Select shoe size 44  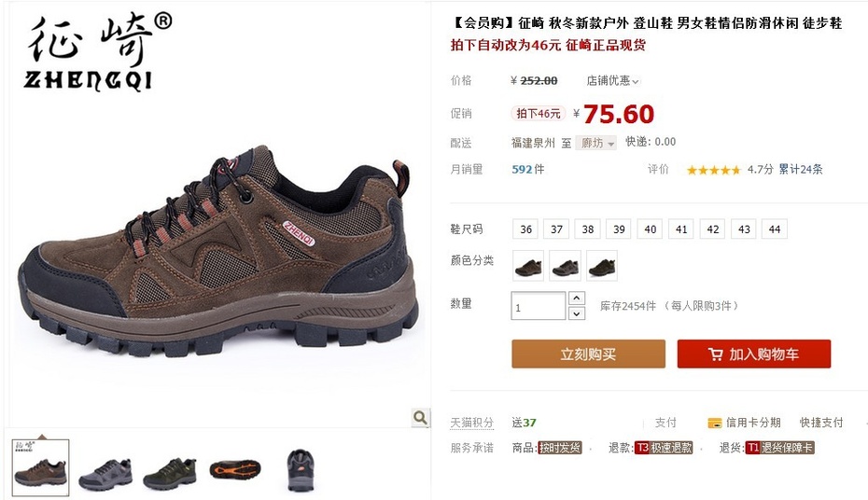(x=775, y=229)
